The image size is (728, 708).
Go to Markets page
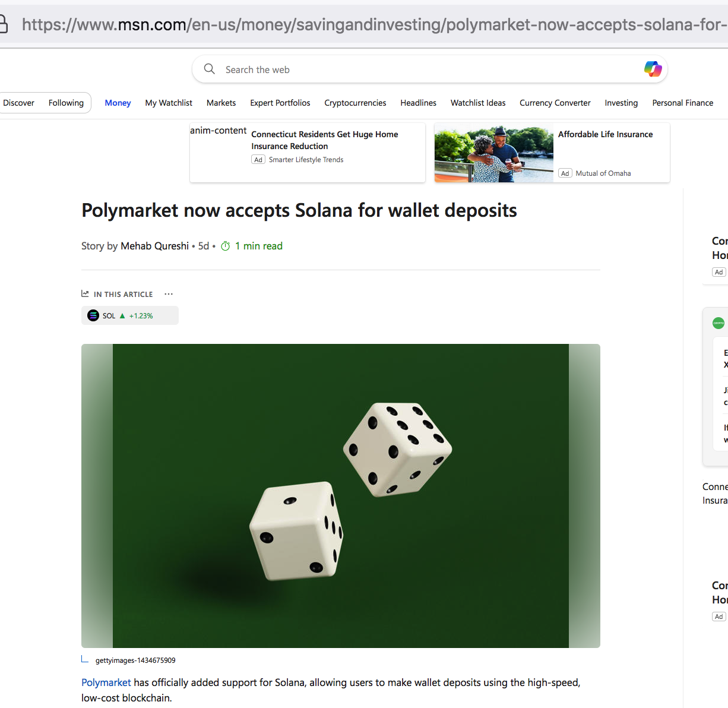221,103
